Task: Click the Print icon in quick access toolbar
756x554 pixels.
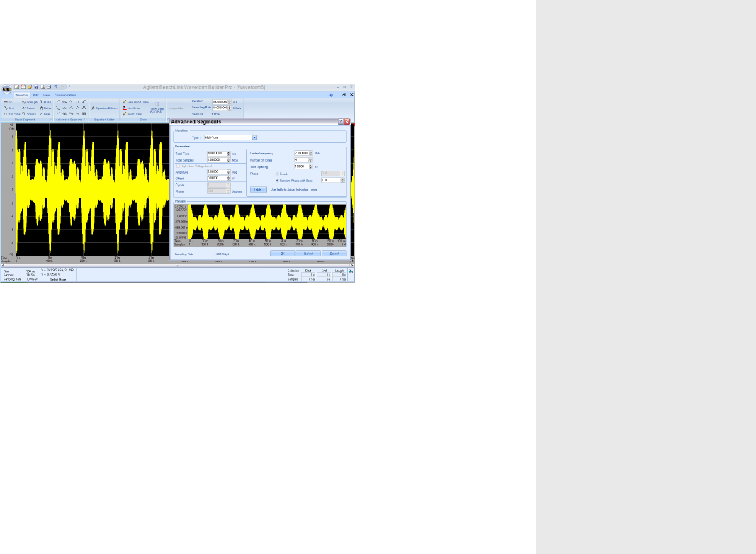Action: pos(49,87)
